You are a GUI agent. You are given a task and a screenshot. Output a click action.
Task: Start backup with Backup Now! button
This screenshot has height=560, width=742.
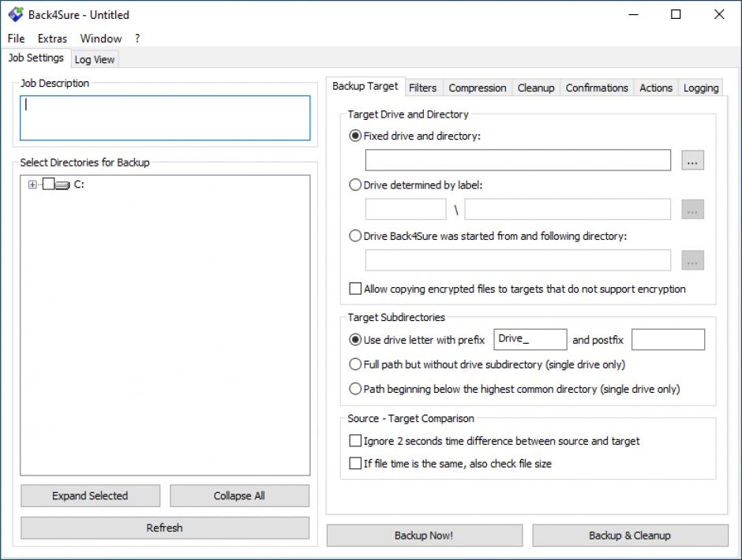[425, 536]
